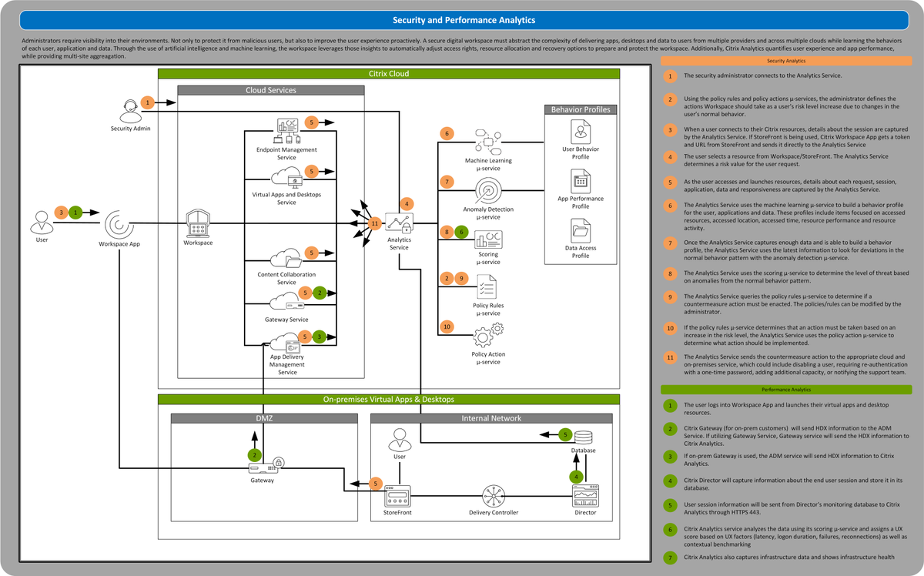924x576 pixels.
Task: Select legend text 'The user selects a resource from Workspace/StoreFront'
Action: (x=786, y=159)
